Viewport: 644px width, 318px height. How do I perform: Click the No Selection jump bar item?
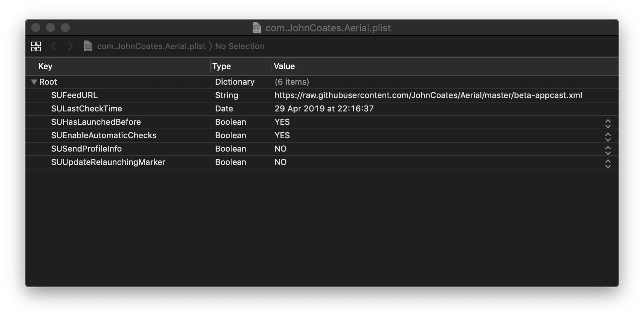pos(240,46)
